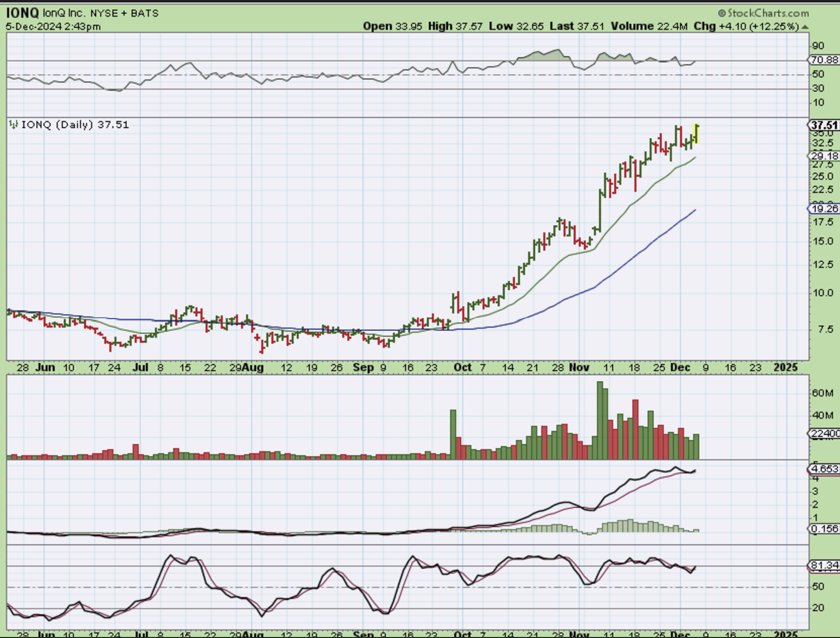Click the 12.5 price axis label

click(x=822, y=265)
